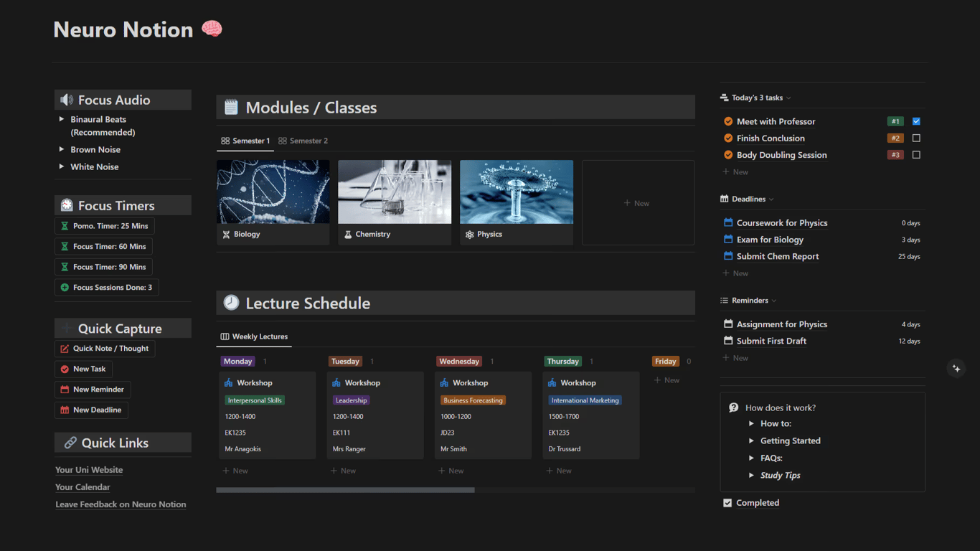The height and width of the screenshot is (551, 980).
Task: Select the Weekly Lectures tab
Action: tap(253, 336)
